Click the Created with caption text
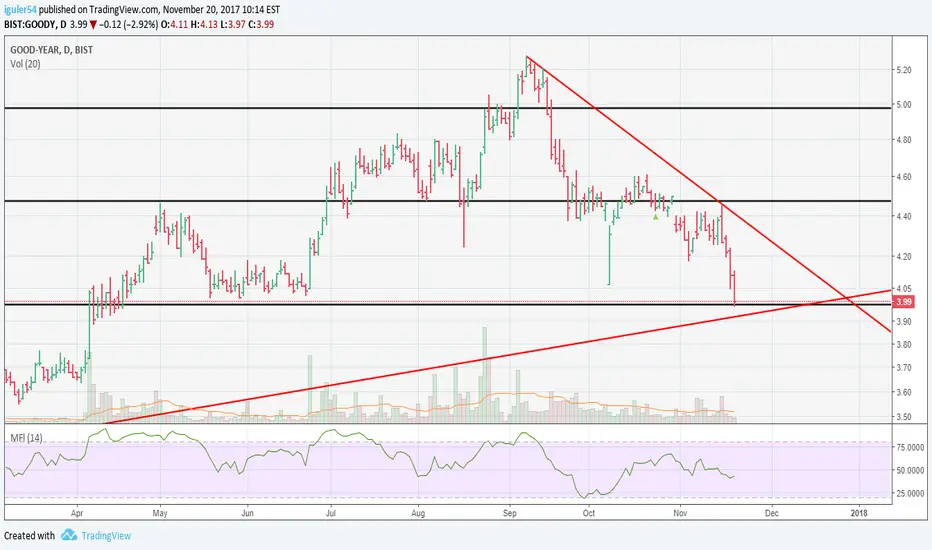 pos(30,535)
